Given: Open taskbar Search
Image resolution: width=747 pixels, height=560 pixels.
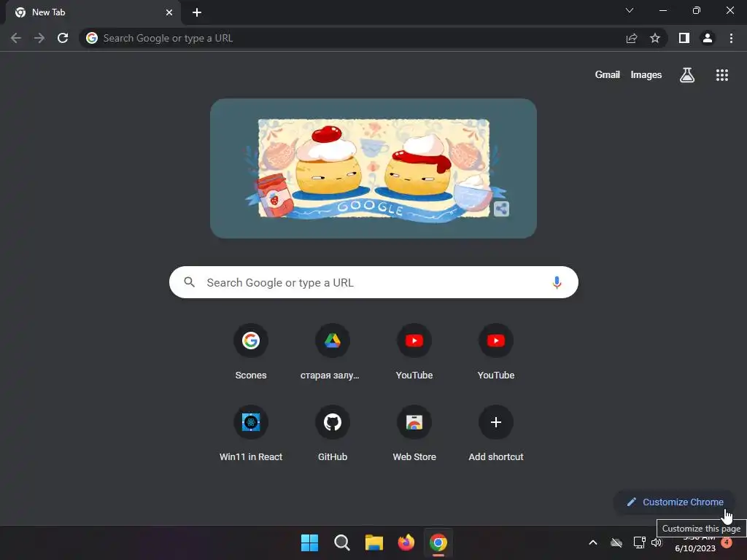Looking at the screenshot, I should (342, 542).
